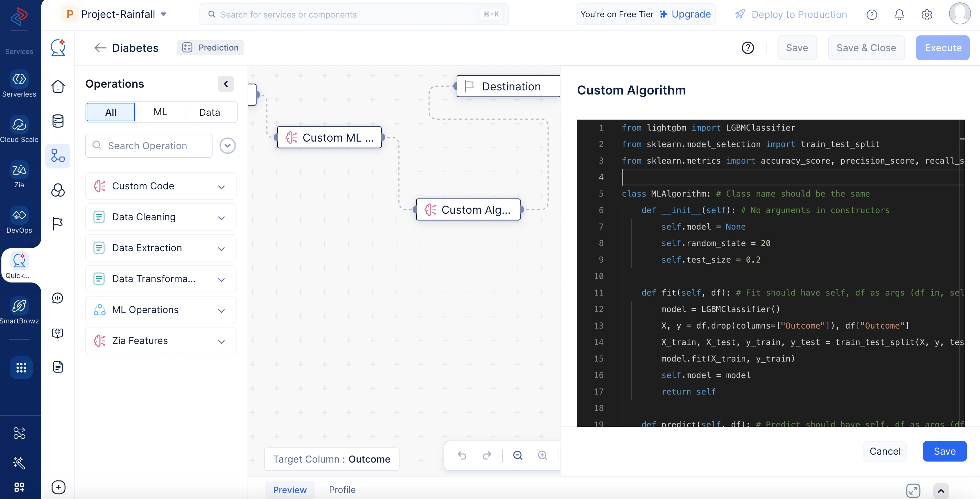Click the Cancel button in Custom Algorithm
The width and height of the screenshot is (980, 499).
pos(885,451)
